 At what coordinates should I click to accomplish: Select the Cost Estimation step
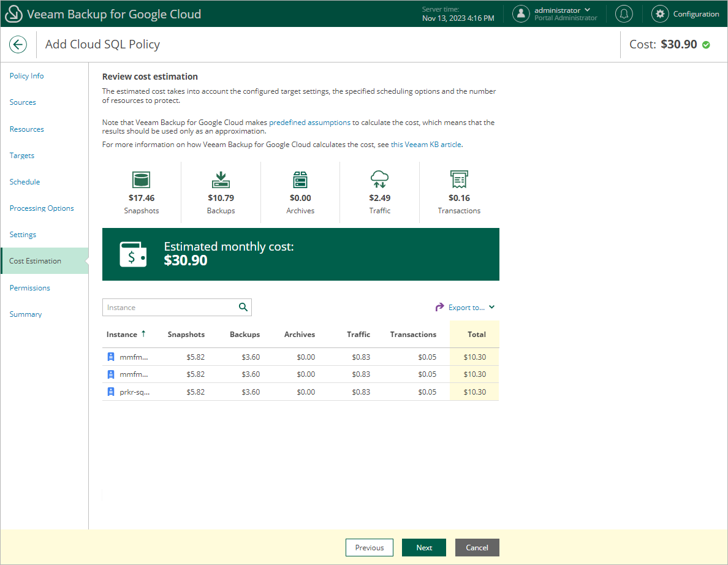click(x=45, y=261)
